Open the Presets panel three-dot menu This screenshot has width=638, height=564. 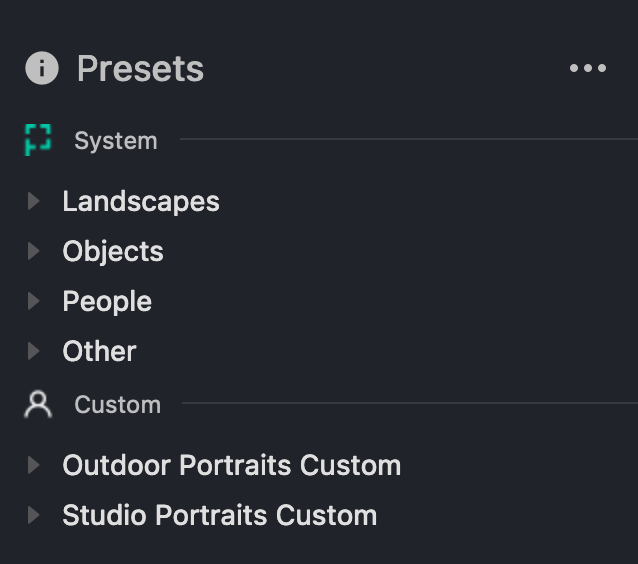pos(588,68)
